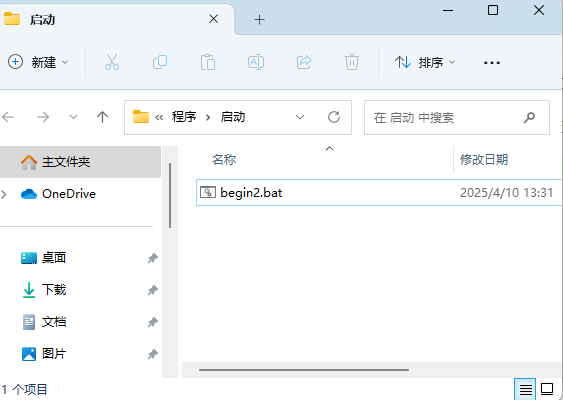The width and height of the screenshot is (563, 400).
Task: Open 图片 quick access folder
Action: (54, 354)
